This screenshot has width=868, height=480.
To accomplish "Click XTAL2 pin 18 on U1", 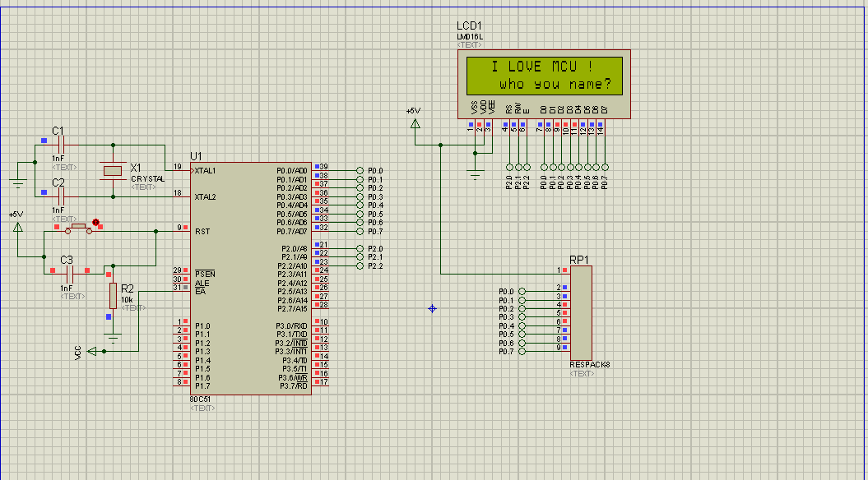I will tap(182, 196).
